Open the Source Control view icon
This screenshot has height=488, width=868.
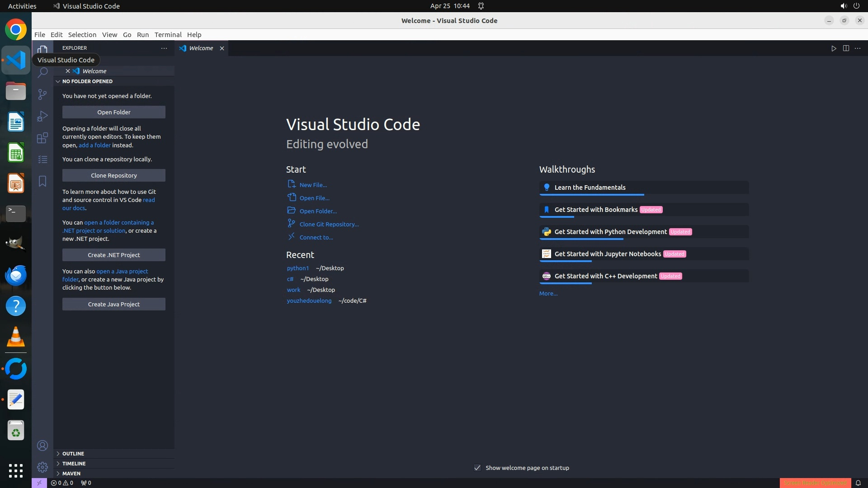42,94
